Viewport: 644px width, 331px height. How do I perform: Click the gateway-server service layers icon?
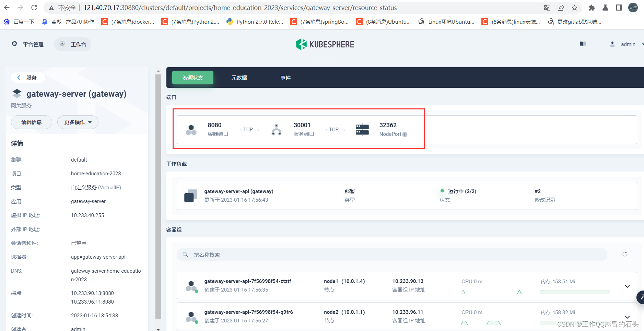(x=17, y=93)
